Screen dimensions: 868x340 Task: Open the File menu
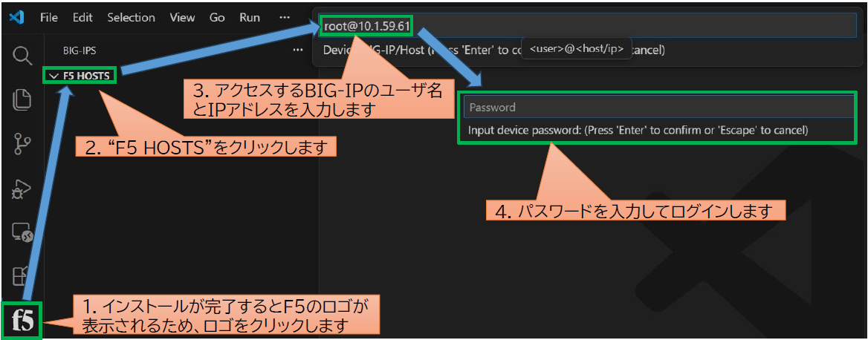49,17
